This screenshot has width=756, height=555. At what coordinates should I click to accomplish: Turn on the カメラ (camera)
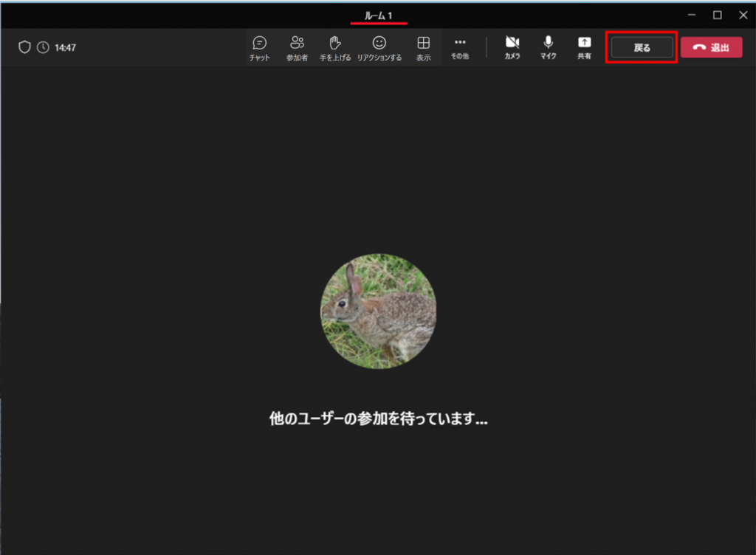tap(512, 48)
